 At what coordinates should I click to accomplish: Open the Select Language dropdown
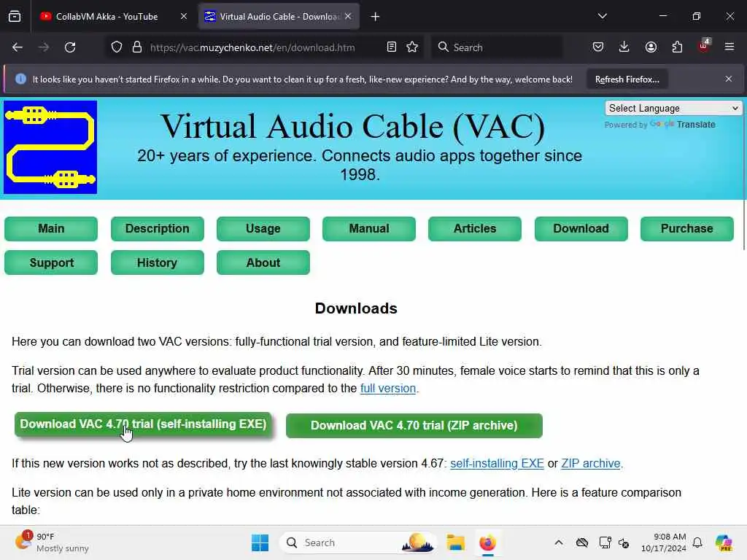coord(673,109)
